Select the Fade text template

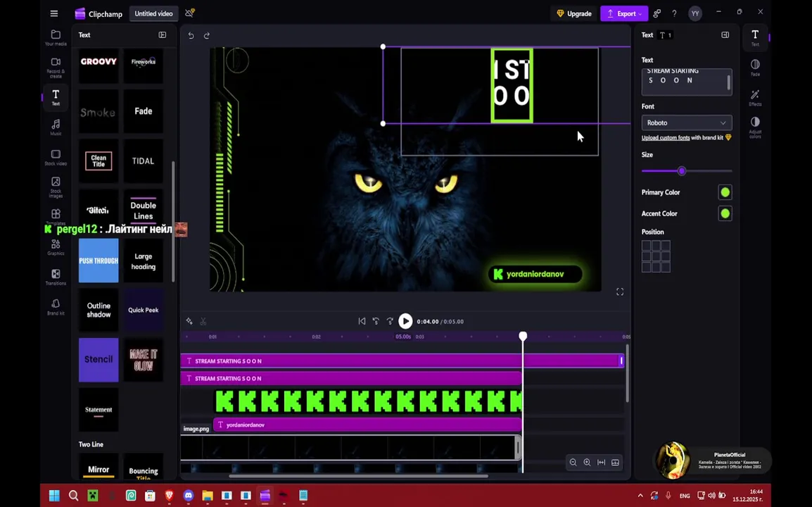pos(144,111)
